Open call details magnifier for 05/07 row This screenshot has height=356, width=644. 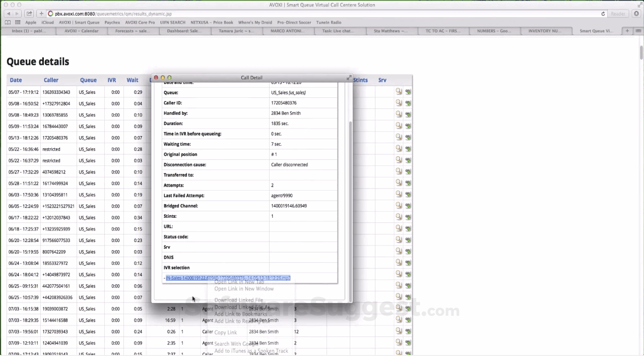399,91
